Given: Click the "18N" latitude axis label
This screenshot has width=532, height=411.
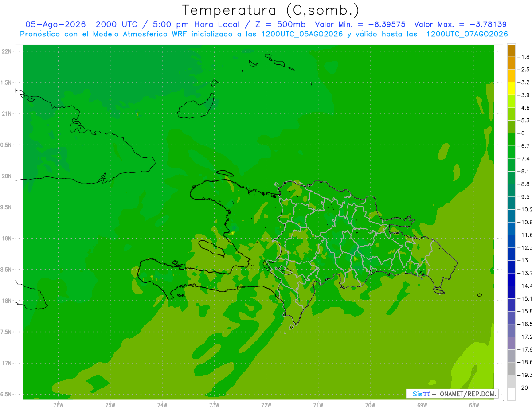Looking at the screenshot, I should click(8, 301).
